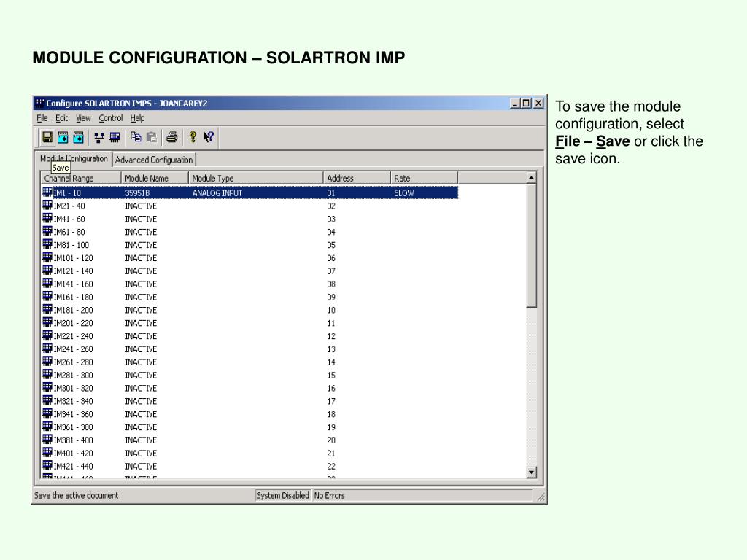The image size is (747, 560).
Task: Click the Module Name column header
Action: pos(155,178)
